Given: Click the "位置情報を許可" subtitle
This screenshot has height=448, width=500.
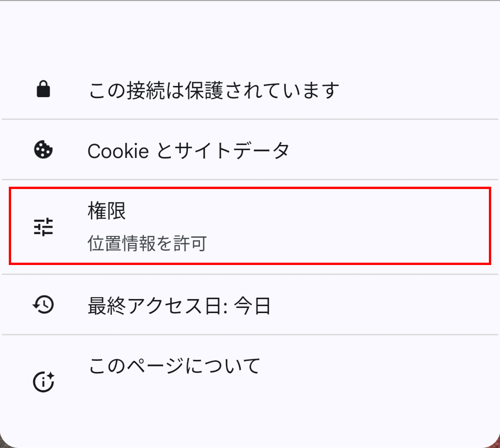Looking at the screenshot, I should 147,243.
